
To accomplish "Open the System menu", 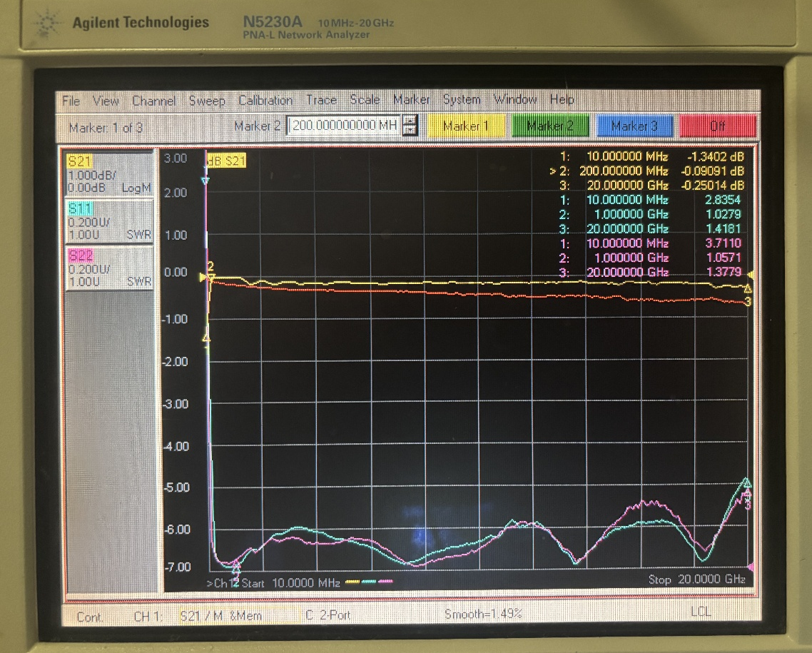I will [462, 100].
